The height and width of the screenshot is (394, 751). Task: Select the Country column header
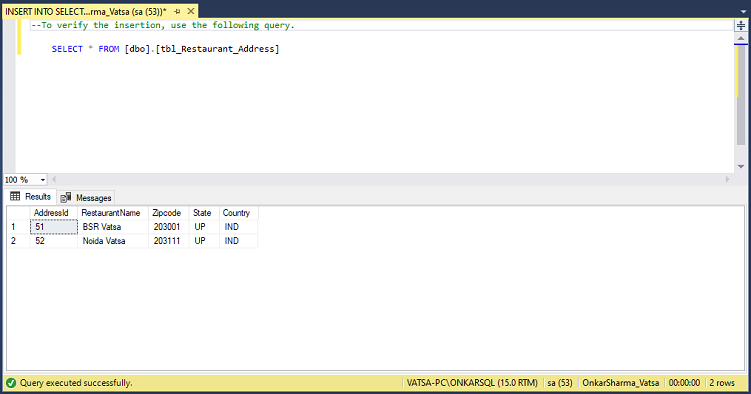(239, 213)
